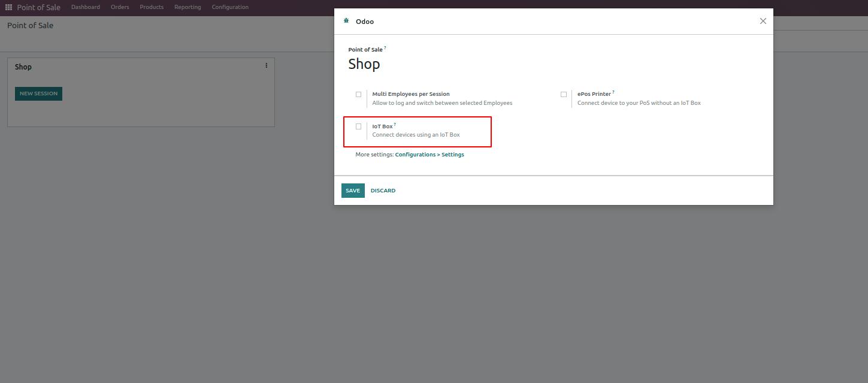
Task: Click the Point of Sale breadcrumb heading
Action: 30,25
